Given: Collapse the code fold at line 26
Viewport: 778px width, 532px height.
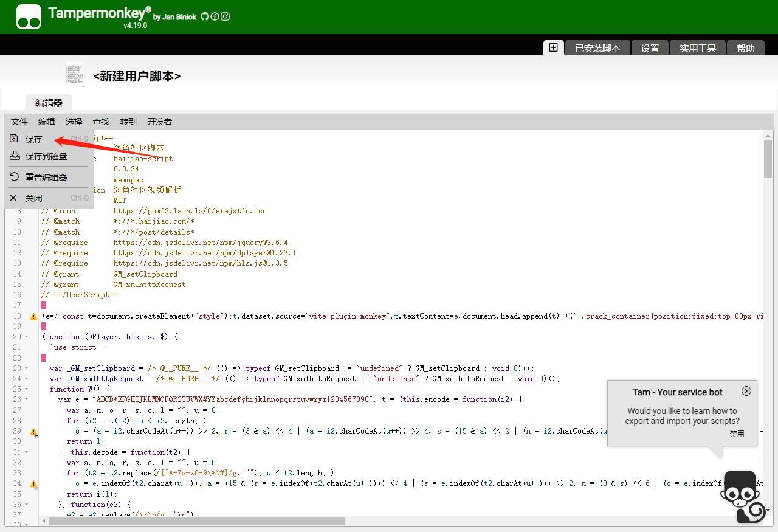Looking at the screenshot, I should 26,399.
